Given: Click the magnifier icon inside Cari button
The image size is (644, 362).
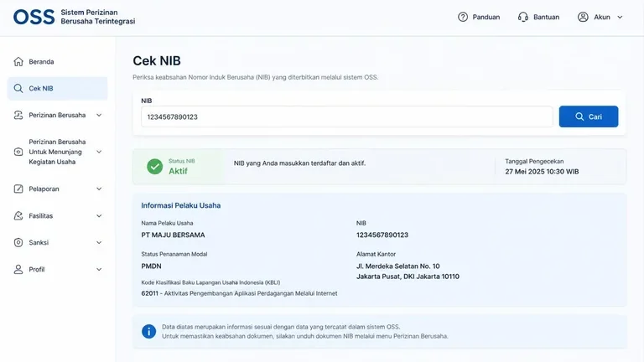Looking at the screenshot, I should point(579,116).
